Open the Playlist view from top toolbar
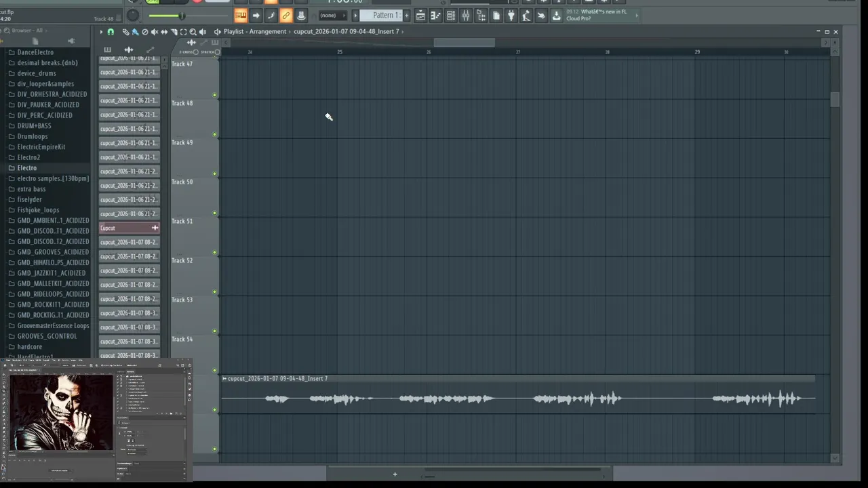This screenshot has width=868, height=488. 420,16
